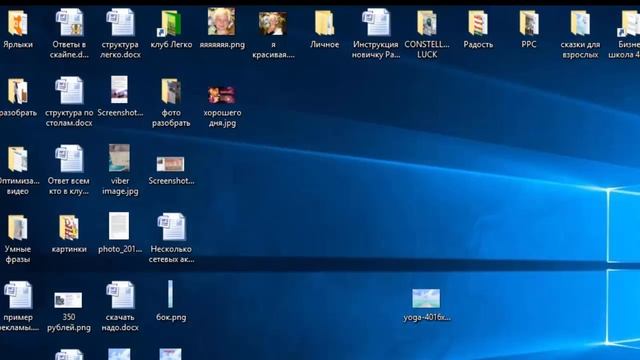Select photo_201... image file
The width and height of the screenshot is (640, 360).
tap(119, 226)
